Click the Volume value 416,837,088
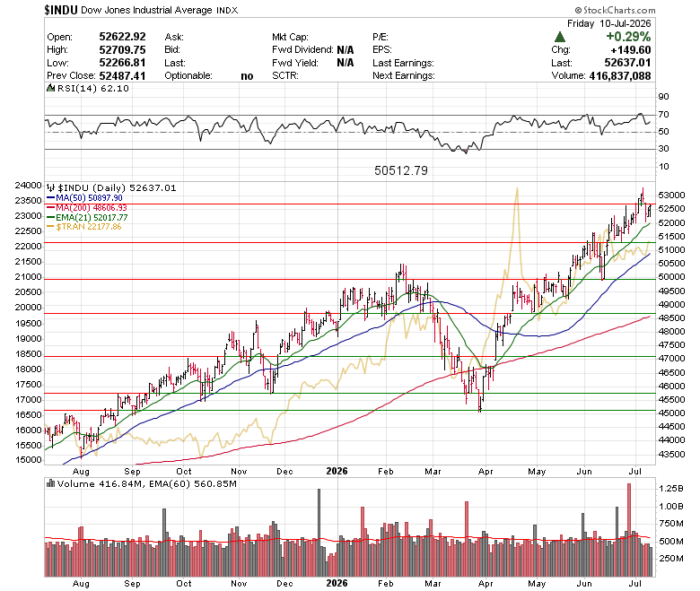700x591 pixels. (620, 76)
